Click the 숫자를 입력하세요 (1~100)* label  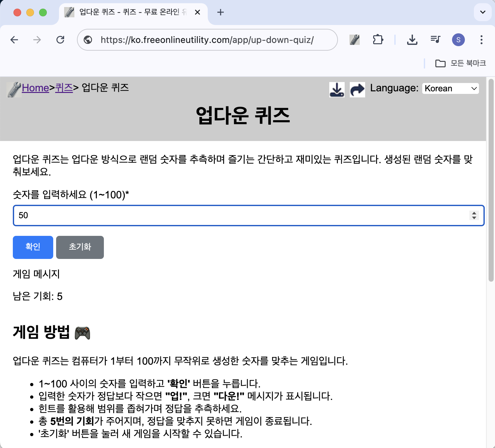[71, 195]
